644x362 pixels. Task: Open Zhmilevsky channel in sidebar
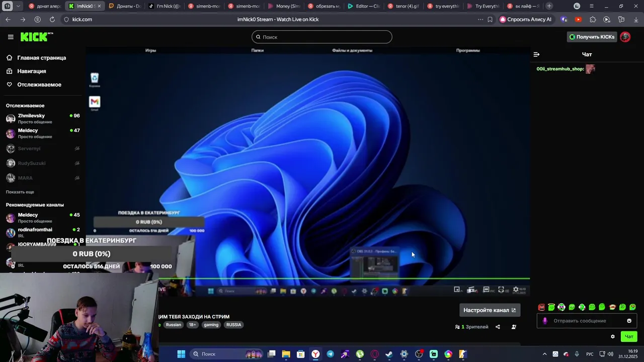coord(43,118)
